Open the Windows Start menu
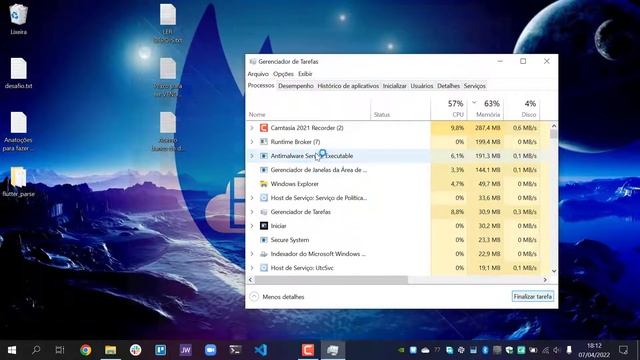Image resolution: width=640 pixels, height=360 pixels. click(x=12, y=350)
